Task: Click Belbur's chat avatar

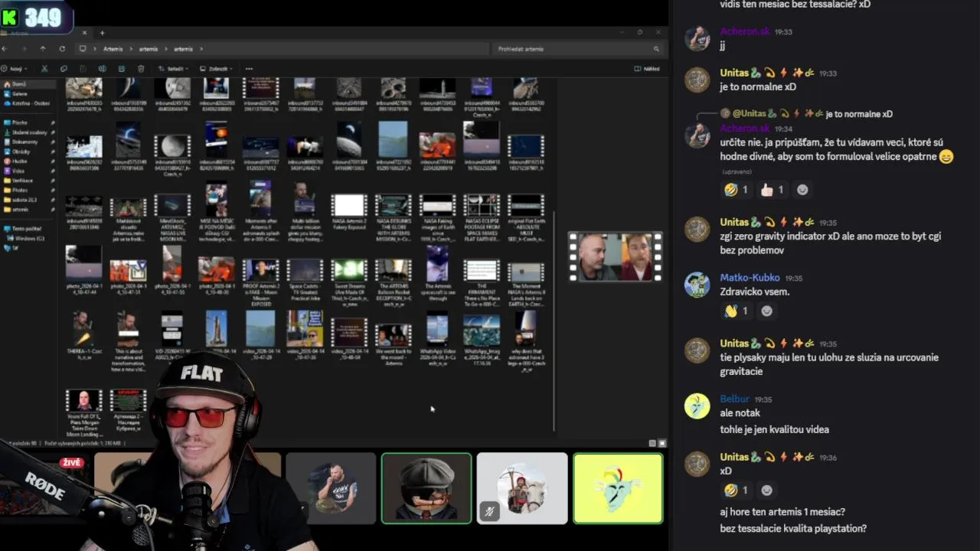Action: tap(697, 406)
